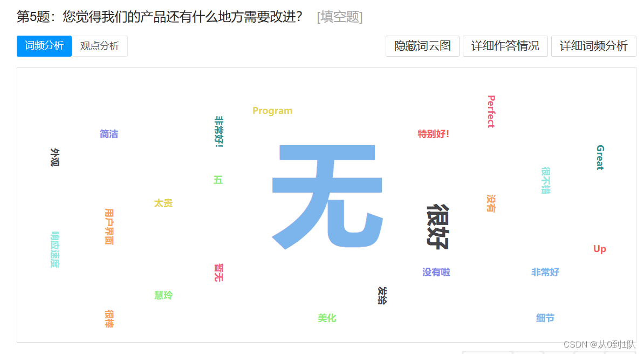
Task: Select the 很好 word in the cloud
Action: (x=439, y=227)
